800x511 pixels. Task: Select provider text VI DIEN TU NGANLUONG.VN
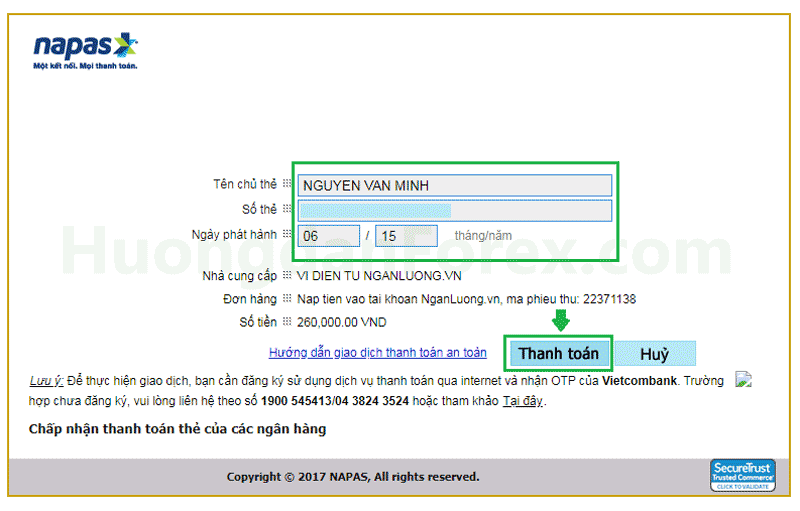click(x=379, y=276)
